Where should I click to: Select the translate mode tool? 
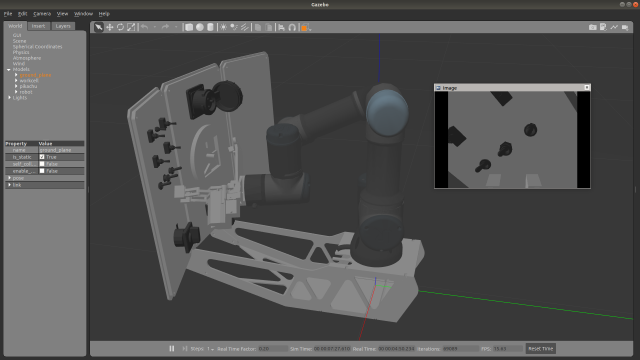pos(109,27)
